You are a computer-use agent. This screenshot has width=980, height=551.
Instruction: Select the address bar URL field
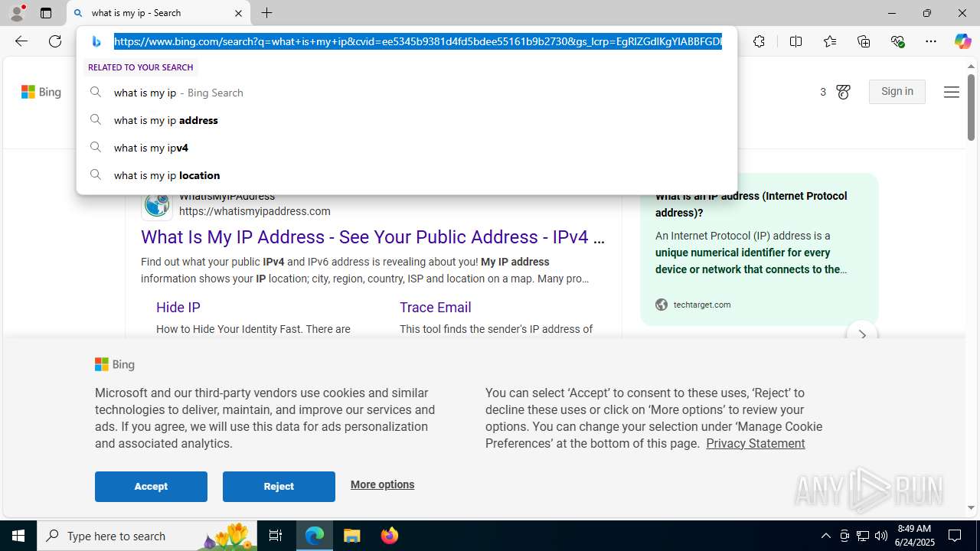[417, 41]
